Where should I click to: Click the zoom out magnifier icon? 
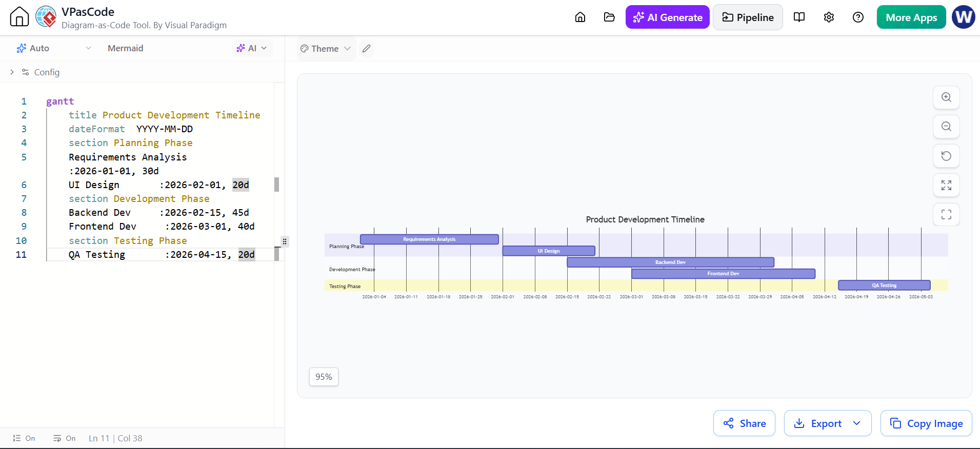(946, 127)
